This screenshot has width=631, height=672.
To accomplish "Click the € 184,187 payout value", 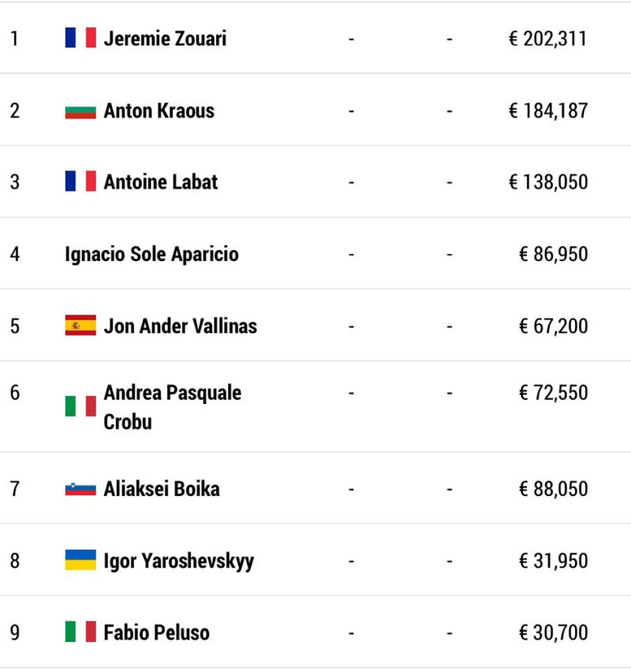I will [x=548, y=110].
